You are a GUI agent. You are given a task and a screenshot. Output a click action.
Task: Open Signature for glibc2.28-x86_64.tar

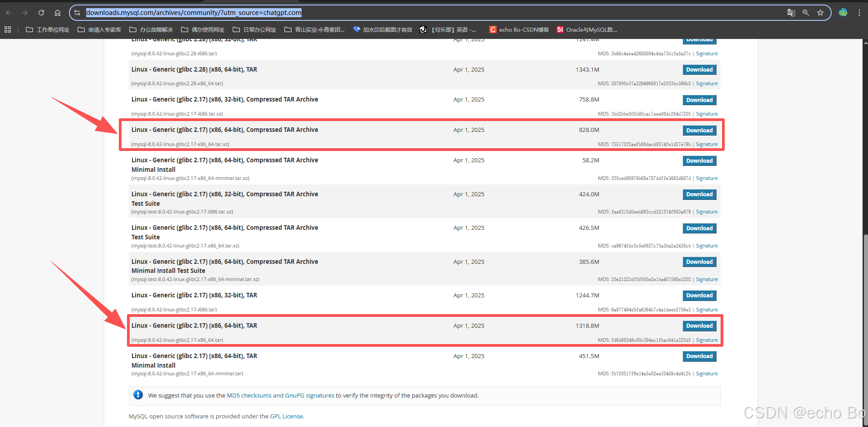pyautogui.click(x=707, y=83)
